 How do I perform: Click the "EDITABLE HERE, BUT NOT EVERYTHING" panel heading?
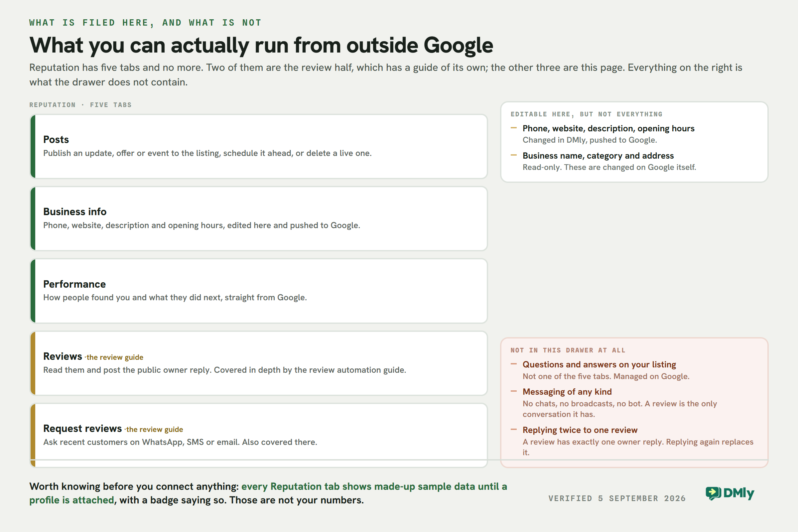[586, 114]
